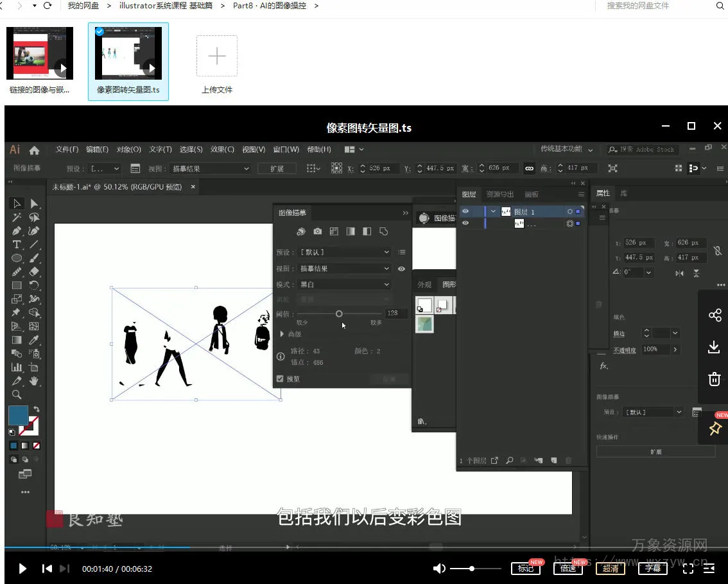728x584 pixels.
Task: Select the Type tool
Action: pos(17,245)
